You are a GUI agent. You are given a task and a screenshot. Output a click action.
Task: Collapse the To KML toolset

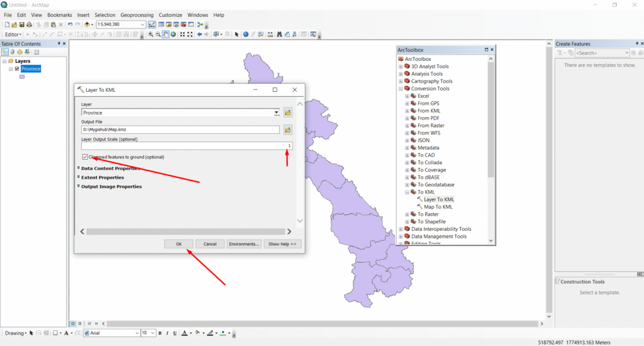407,192
